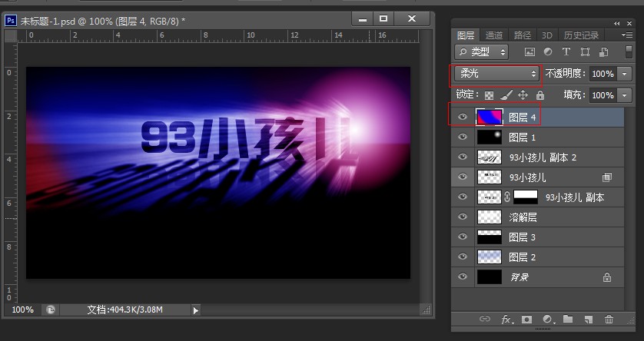Image resolution: width=644 pixels, height=341 pixels.
Task: Hide the 溶解层 layer with its eye icon
Action: [x=462, y=217]
